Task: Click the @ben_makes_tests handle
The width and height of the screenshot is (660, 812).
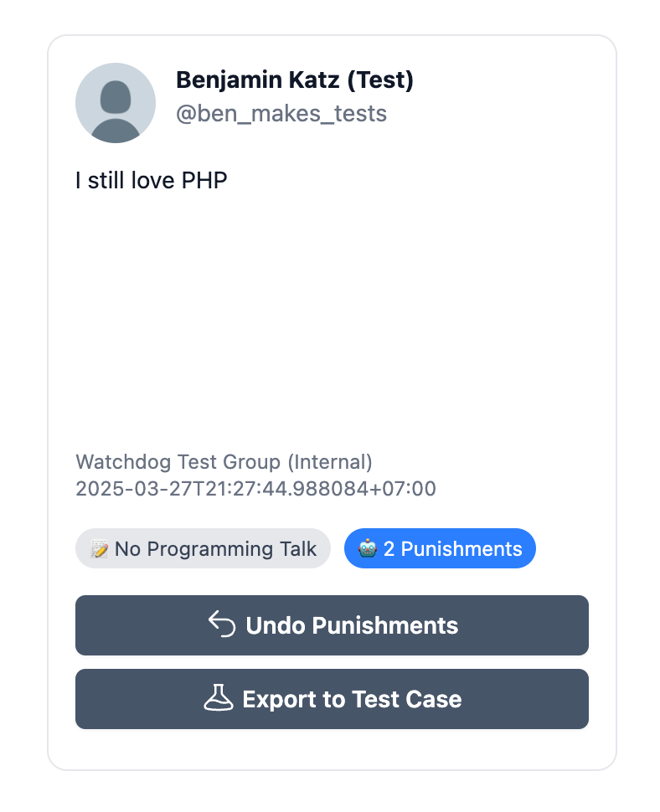Action: [281, 113]
